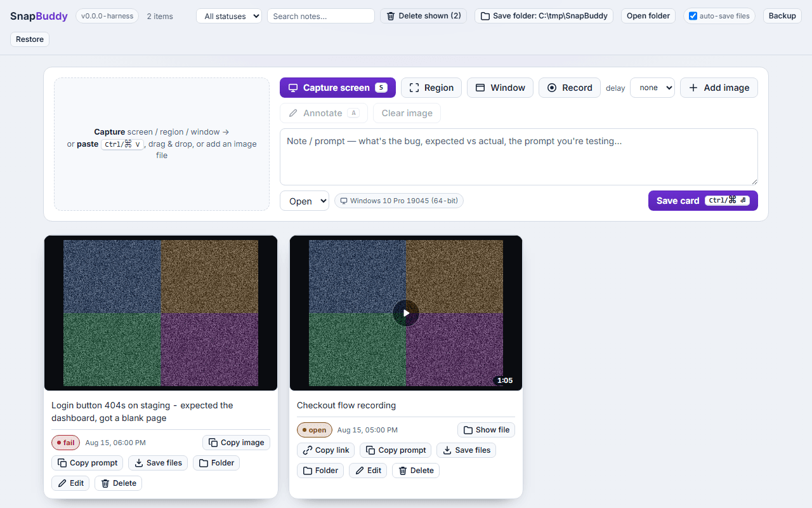This screenshot has height=508, width=812.
Task: Delete the Login button 404s card
Action: (x=119, y=483)
